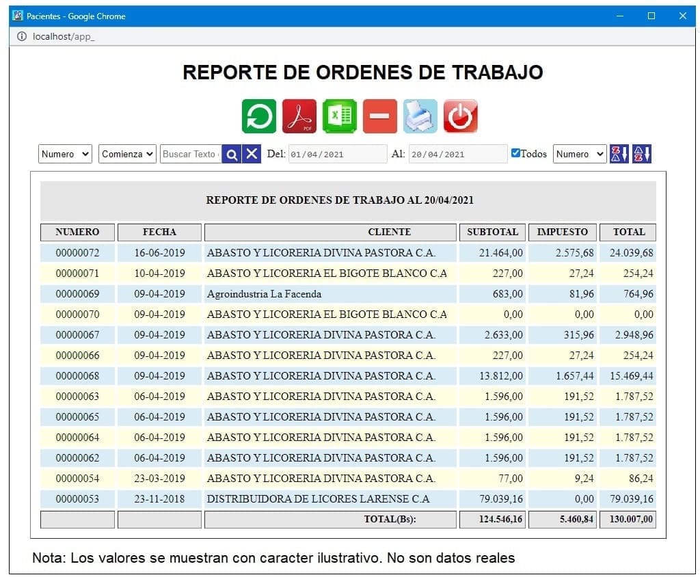Select order number 00000070
700x588 pixels.
click(x=77, y=315)
